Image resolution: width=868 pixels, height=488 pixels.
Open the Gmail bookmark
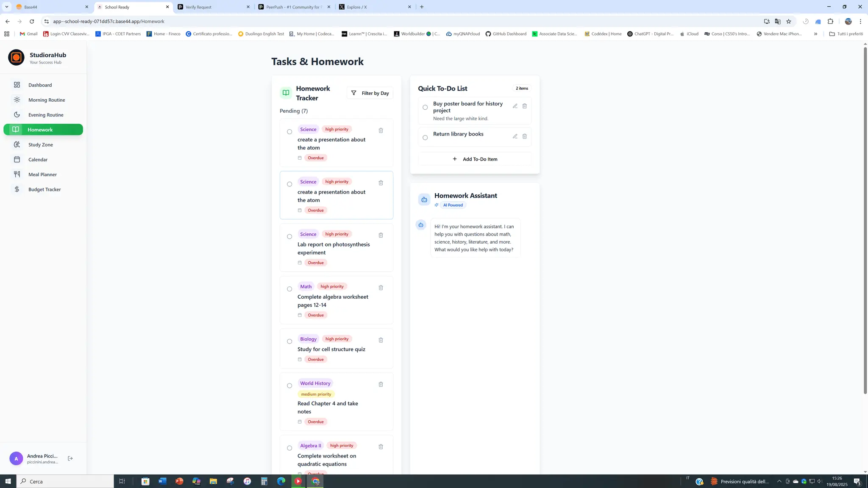[28, 34]
